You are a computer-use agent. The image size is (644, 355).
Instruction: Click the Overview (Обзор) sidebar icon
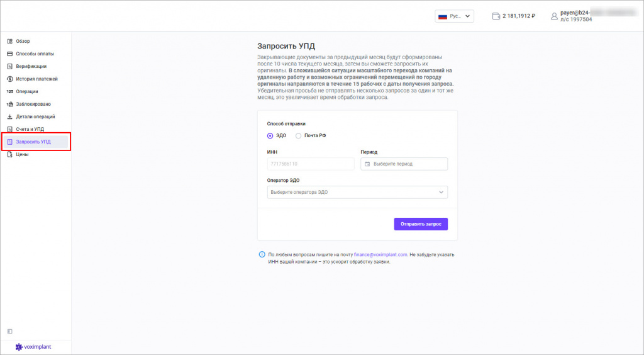tap(9, 41)
